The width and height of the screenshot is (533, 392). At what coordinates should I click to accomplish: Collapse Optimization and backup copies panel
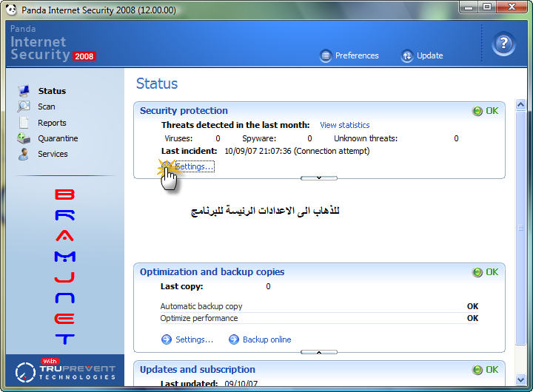click(x=319, y=352)
